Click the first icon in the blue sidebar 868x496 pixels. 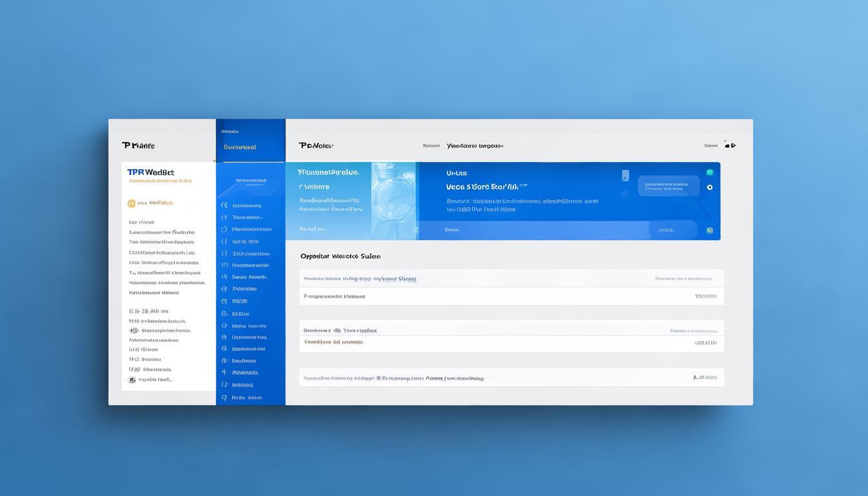[224, 205]
